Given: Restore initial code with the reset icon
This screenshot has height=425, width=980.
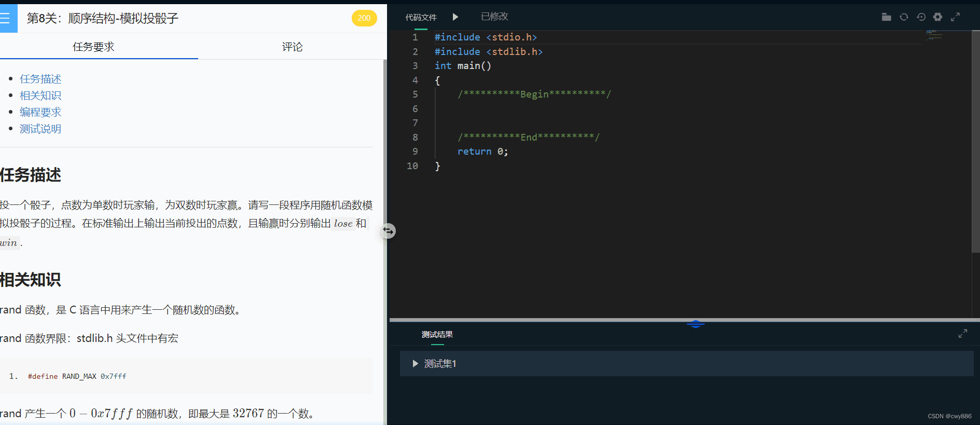Looking at the screenshot, I should point(921,17).
